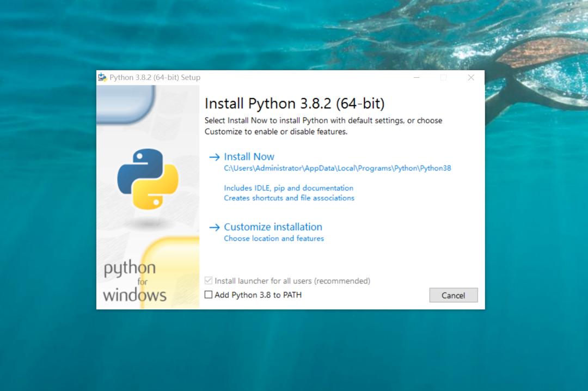Click the 'Python 3.8.2 (64-bit) Setup' title text
This screenshot has height=391, width=588.
tap(155, 77)
